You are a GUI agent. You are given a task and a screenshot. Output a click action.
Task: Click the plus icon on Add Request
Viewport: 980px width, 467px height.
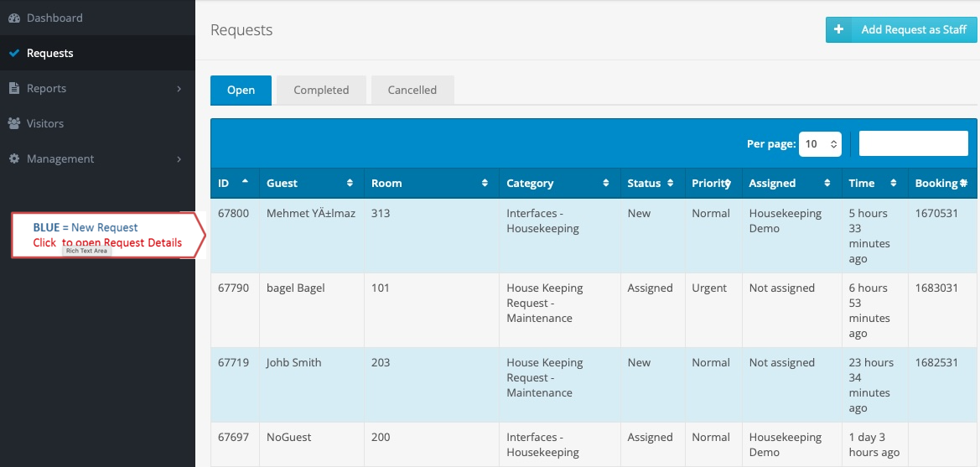tap(839, 29)
